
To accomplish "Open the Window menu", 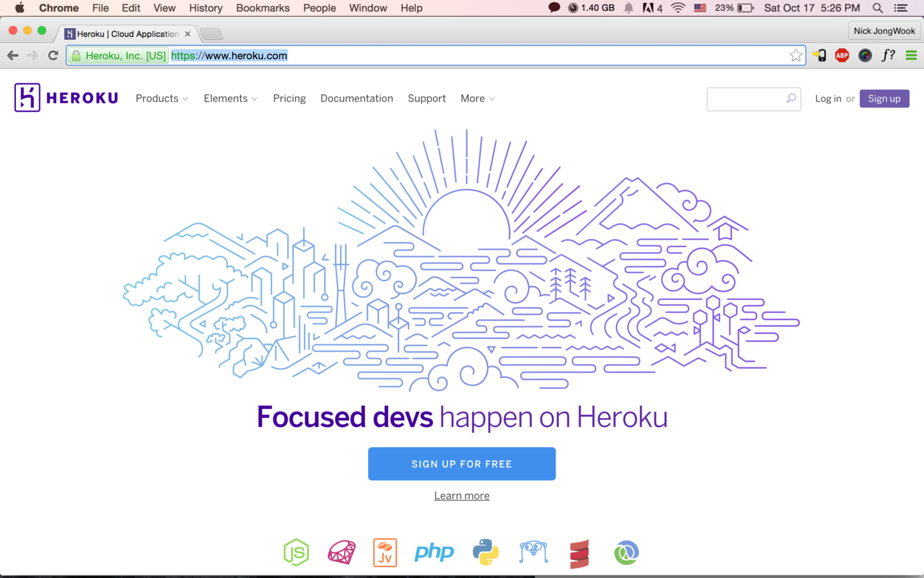I will [368, 8].
